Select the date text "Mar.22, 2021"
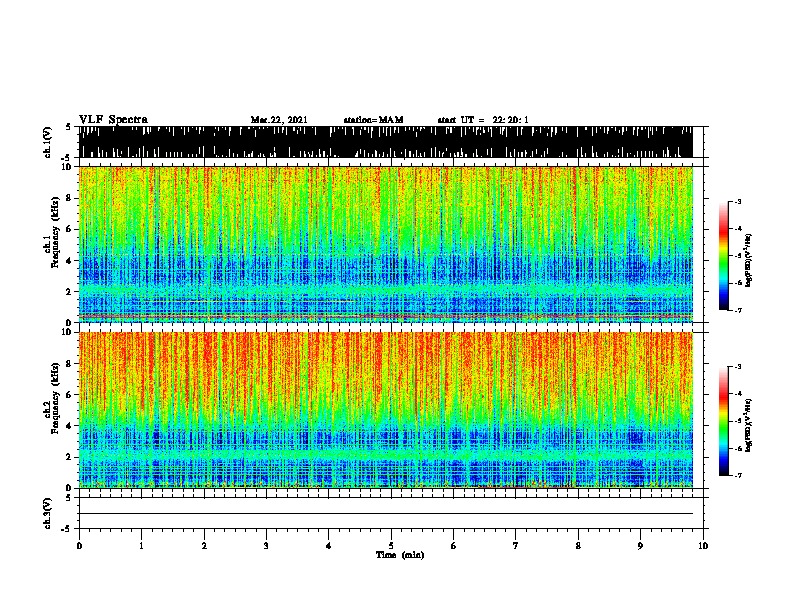The image size is (792, 612). coord(279,120)
